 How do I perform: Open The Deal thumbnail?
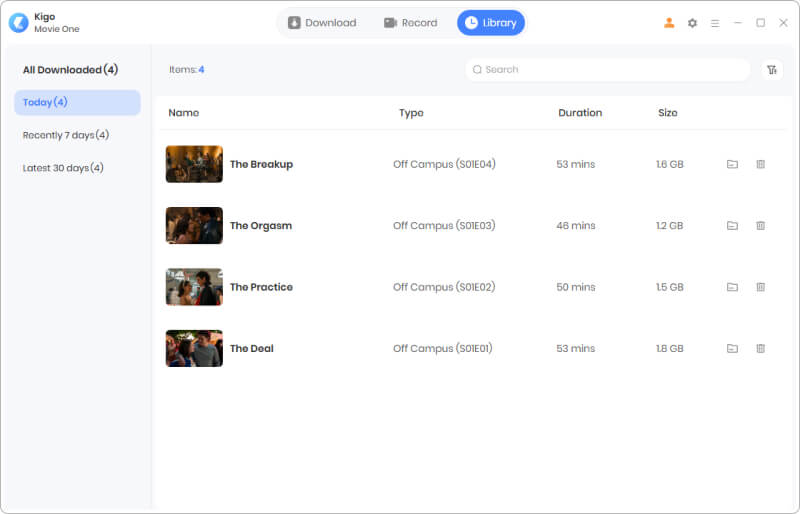point(194,348)
